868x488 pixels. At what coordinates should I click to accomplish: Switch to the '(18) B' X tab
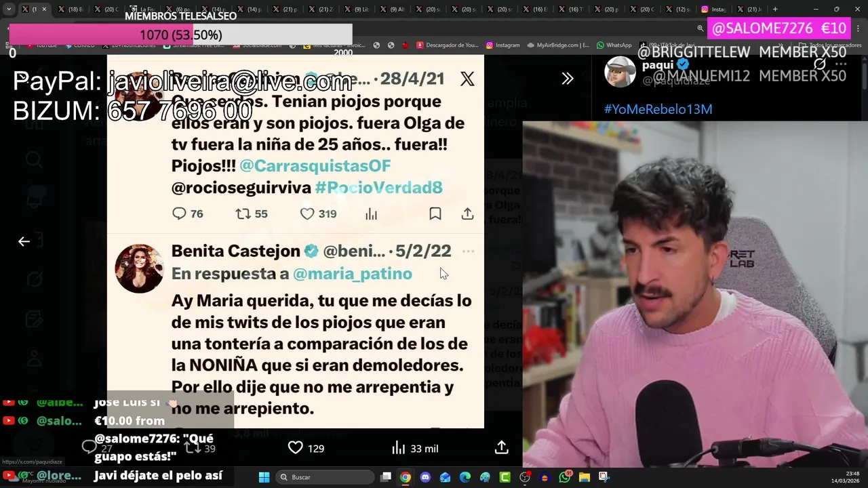click(71, 9)
